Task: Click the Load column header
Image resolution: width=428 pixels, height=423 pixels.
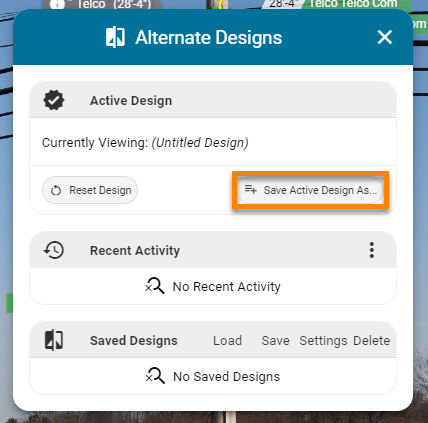Action: [227, 341]
